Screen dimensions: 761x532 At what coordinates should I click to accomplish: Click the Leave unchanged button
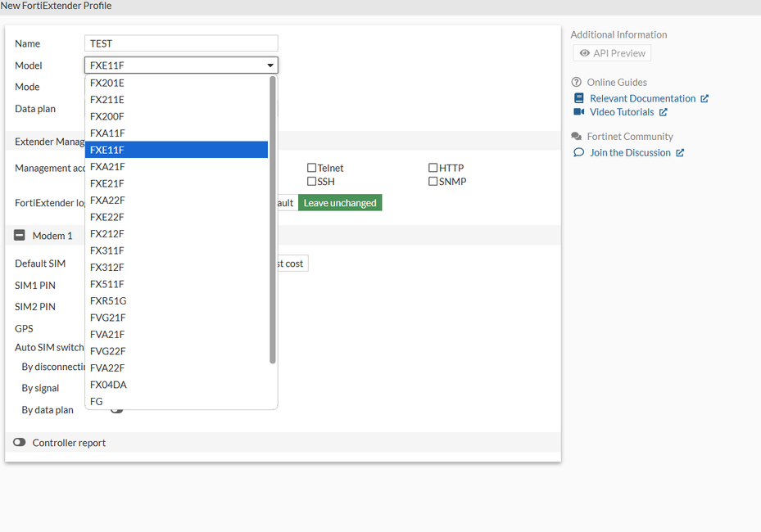point(340,203)
